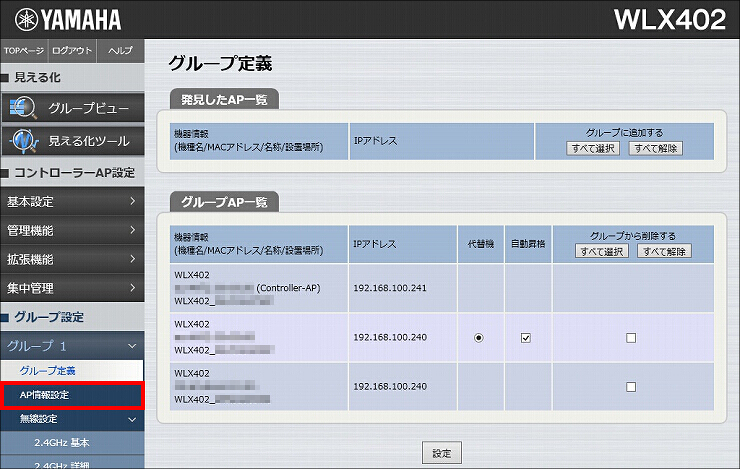Collapse グループ 1 chevron
Screen dimensions: 740x469
[x=132, y=346]
